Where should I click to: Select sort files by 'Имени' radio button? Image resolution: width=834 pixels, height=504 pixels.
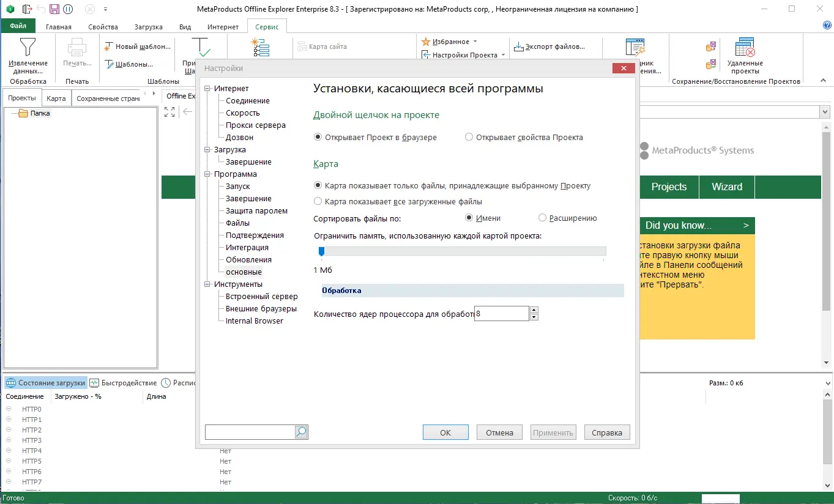[469, 218]
